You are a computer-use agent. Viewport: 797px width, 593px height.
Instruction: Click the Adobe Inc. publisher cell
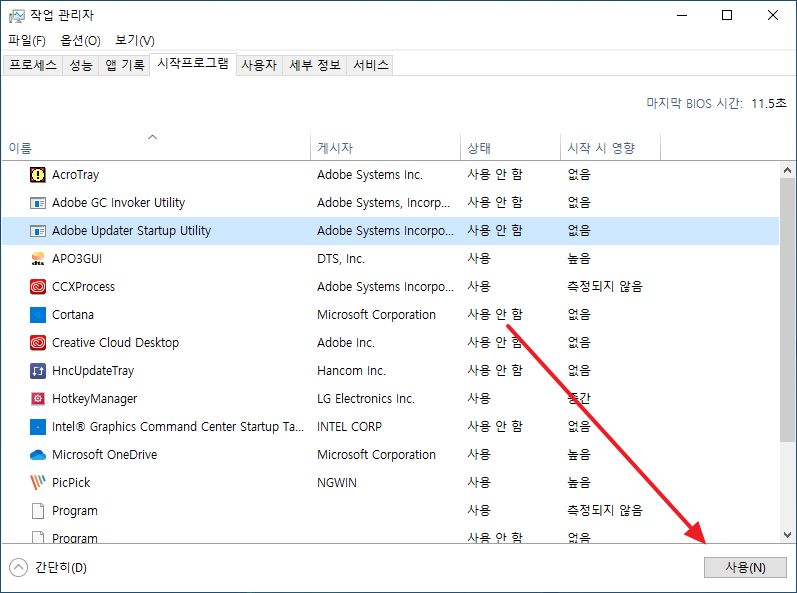(x=346, y=343)
